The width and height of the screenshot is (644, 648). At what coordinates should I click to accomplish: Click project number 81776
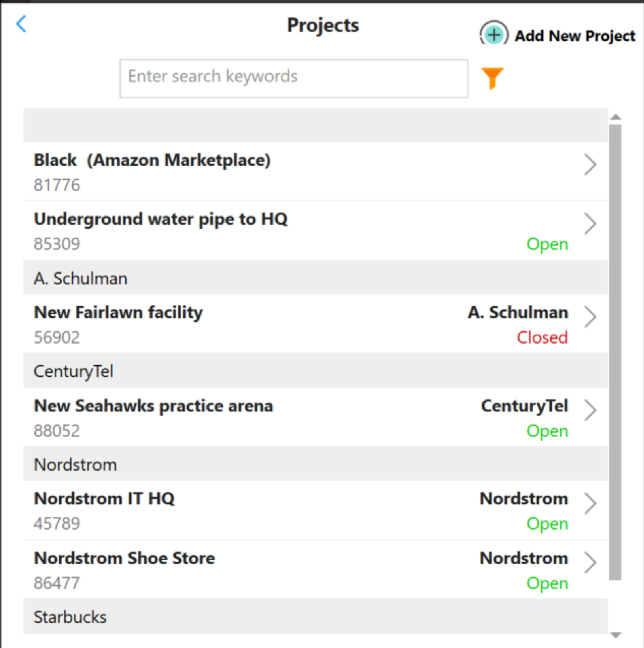[x=57, y=185]
